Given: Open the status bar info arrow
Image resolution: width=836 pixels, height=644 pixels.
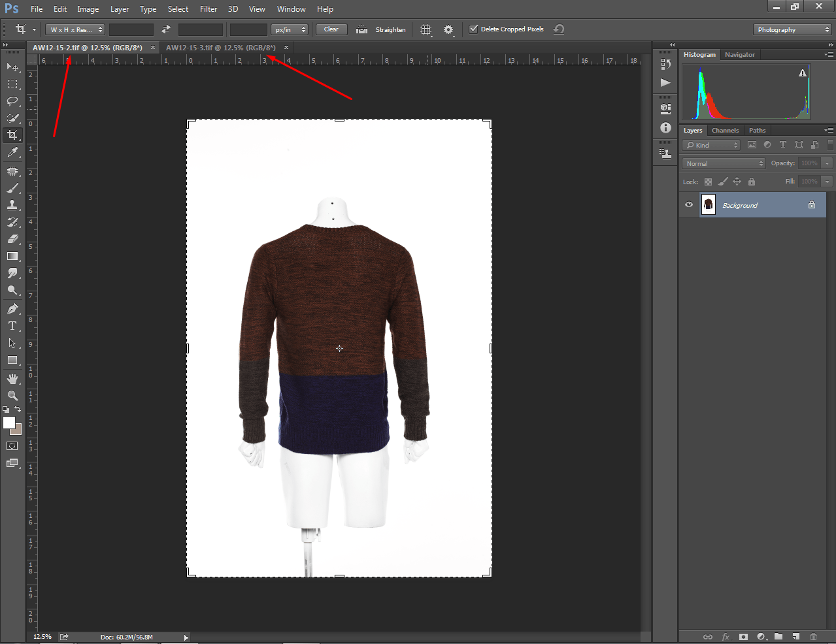Looking at the screenshot, I should (x=186, y=637).
